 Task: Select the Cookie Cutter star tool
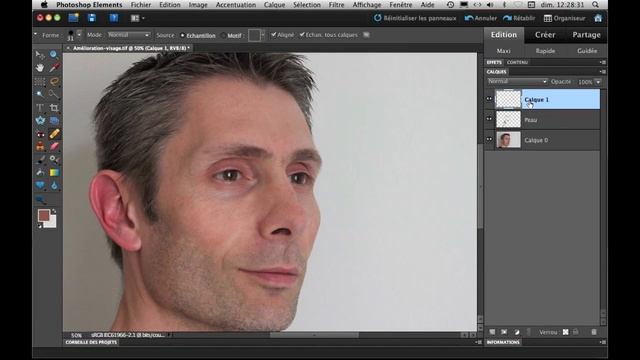pyautogui.click(x=40, y=120)
